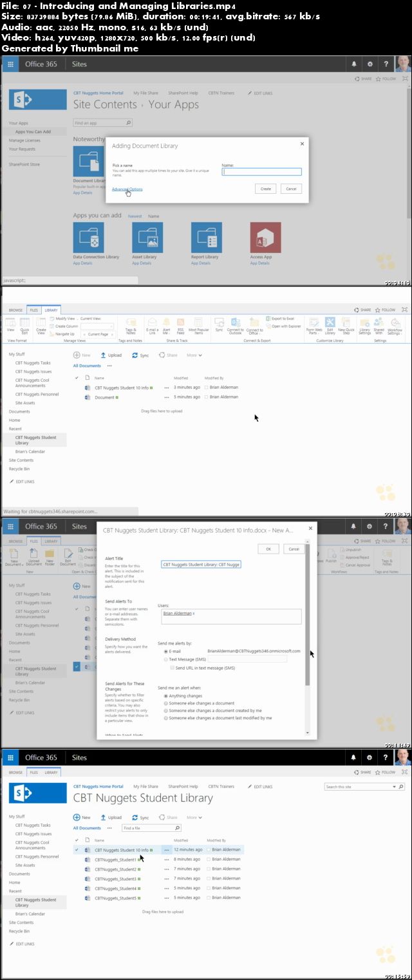Click E-mail a Link ribbon icon
Image resolution: width=412 pixels, height=980 pixels.
[x=153, y=326]
